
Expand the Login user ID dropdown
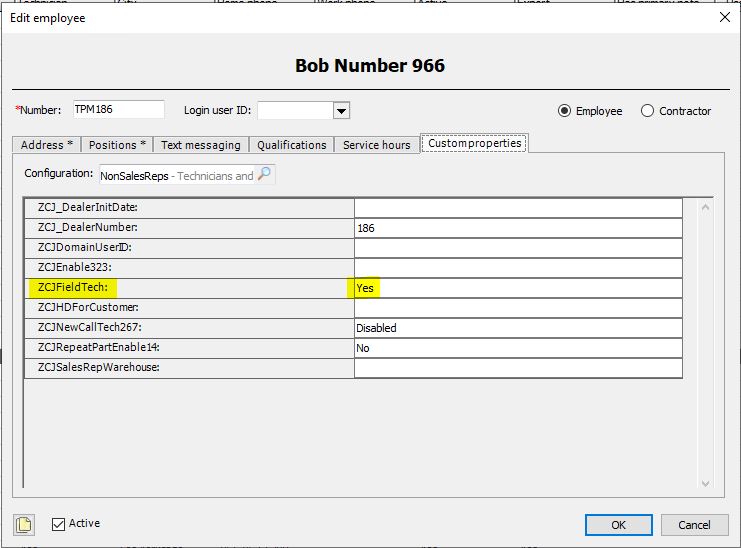tap(341, 111)
